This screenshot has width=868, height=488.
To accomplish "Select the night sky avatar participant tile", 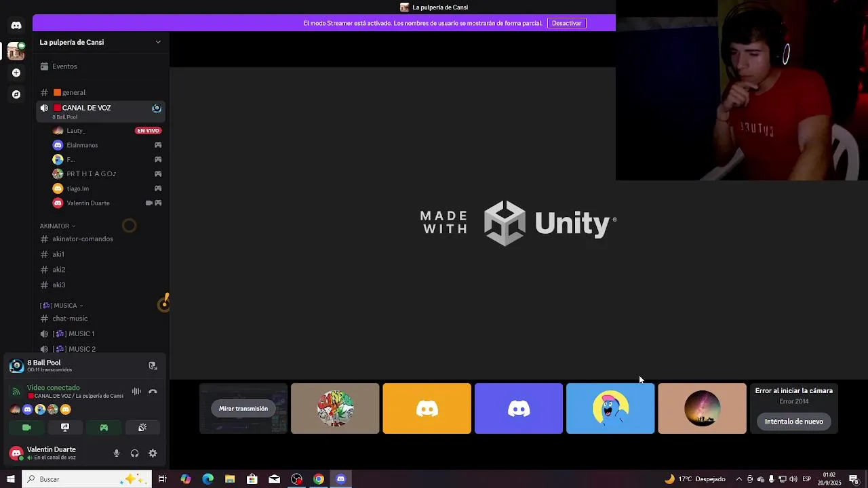I will [702, 409].
